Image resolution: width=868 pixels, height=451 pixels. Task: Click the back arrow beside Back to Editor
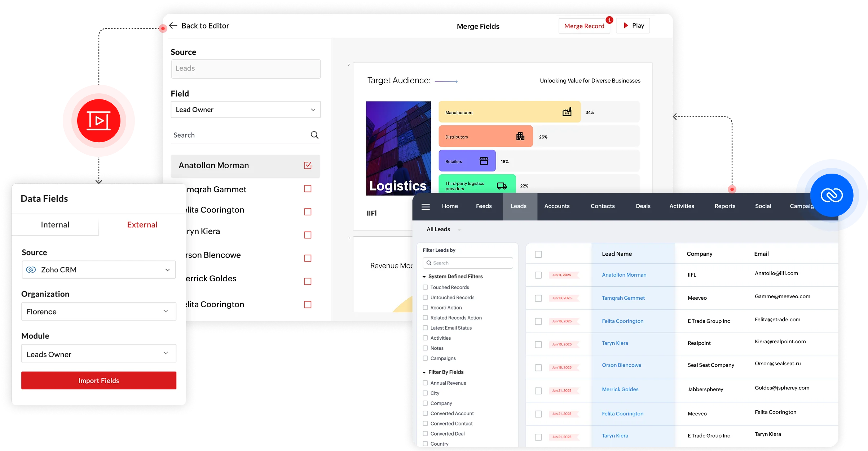point(173,25)
